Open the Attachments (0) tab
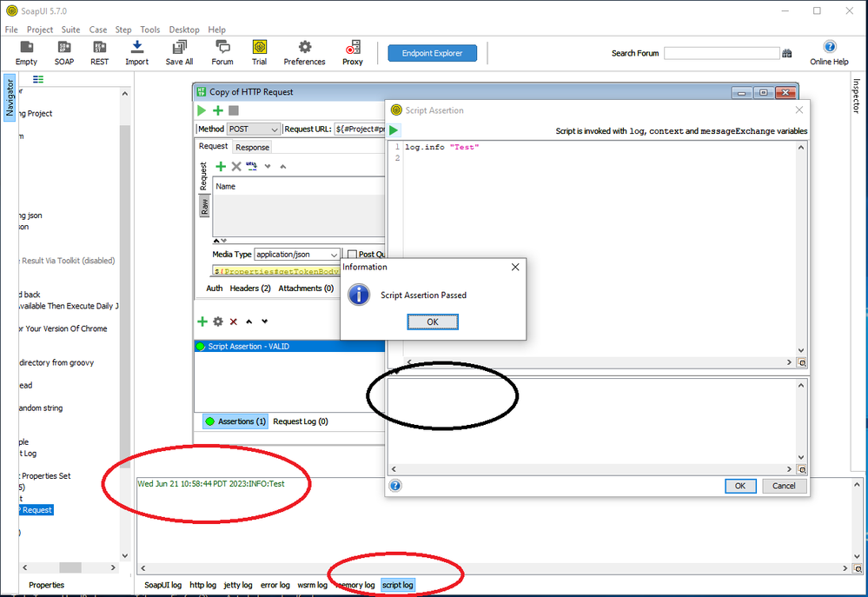868x597 pixels. [306, 289]
